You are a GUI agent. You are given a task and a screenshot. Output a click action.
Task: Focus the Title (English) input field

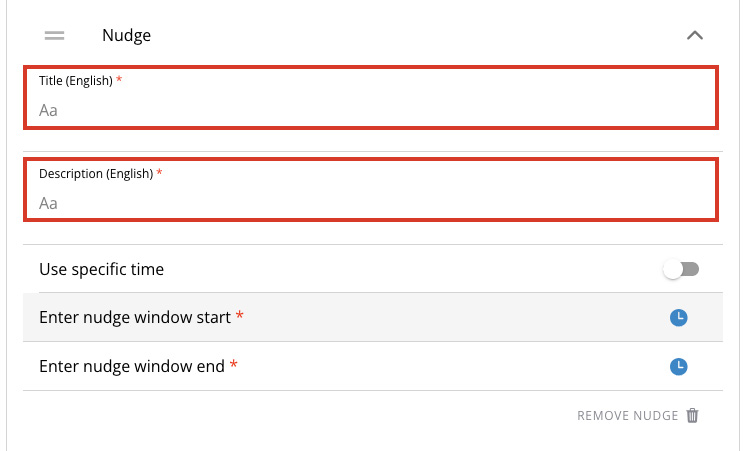(x=370, y=110)
